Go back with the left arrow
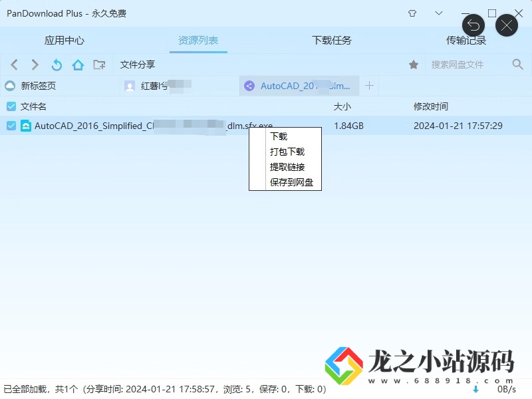This screenshot has width=532, height=399. [14, 65]
